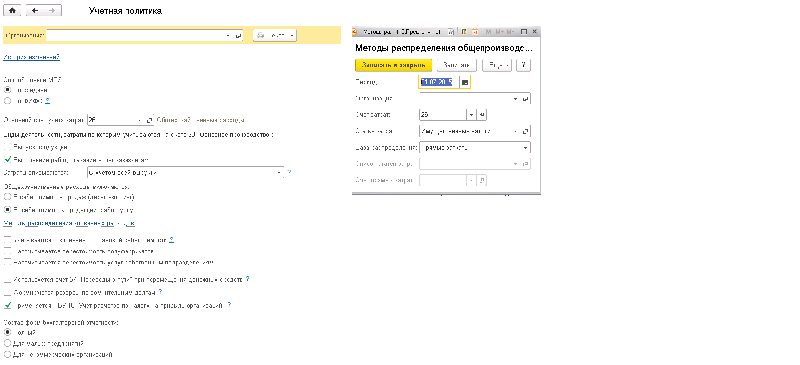The image size is (800, 365).
Task: Open help link next to ФИФО option
Action: click(47, 101)
